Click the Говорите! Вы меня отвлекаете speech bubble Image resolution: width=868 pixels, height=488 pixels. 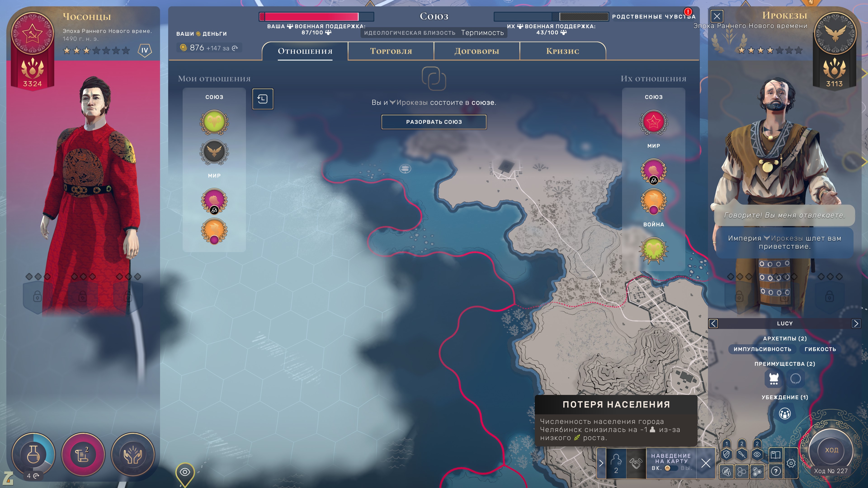click(x=784, y=215)
